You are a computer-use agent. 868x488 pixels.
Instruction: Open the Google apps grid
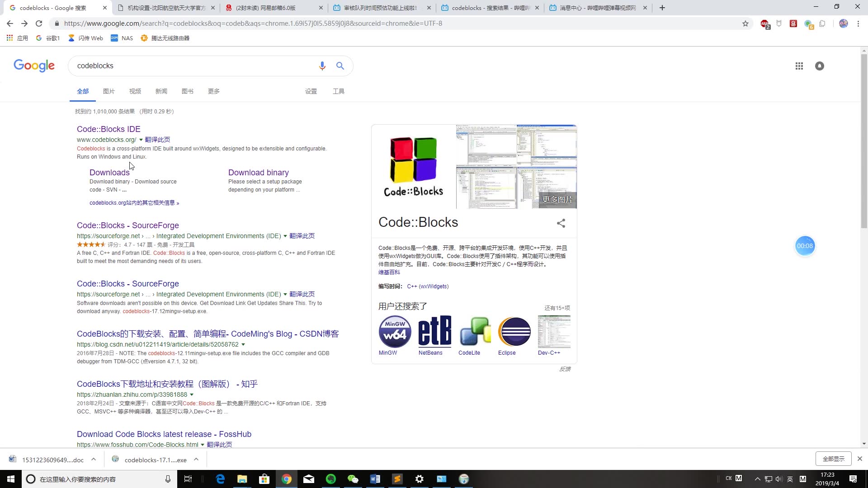[x=799, y=66]
